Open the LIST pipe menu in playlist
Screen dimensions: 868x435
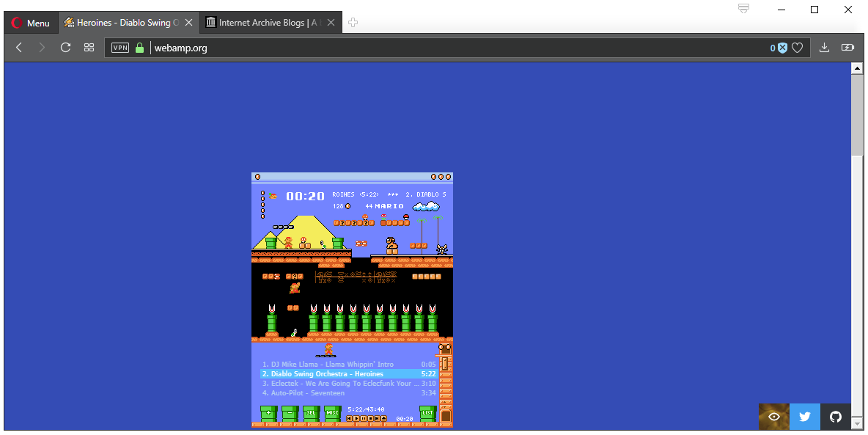(x=427, y=414)
